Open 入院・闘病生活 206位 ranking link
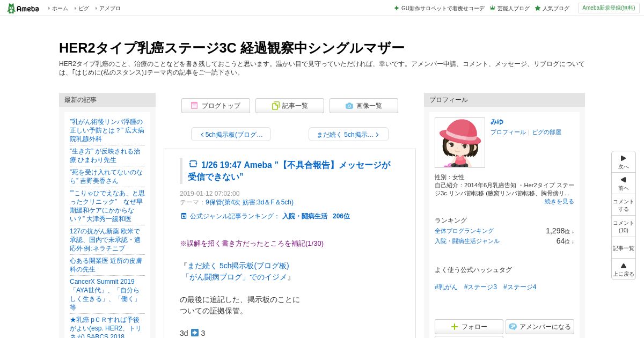 point(316,216)
